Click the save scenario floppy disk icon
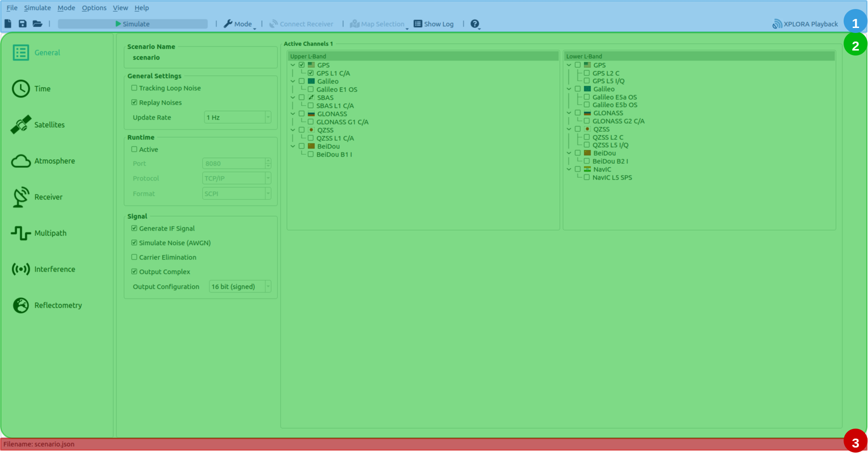Image resolution: width=868 pixels, height=453 pixels. click(23, 24)
